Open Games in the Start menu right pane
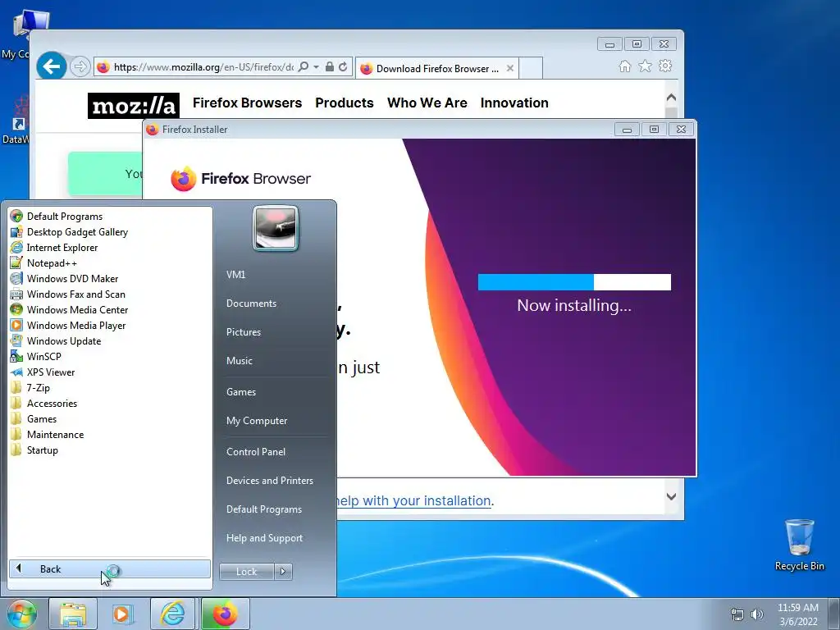This screenshot has height=630, width=840. 241,391
